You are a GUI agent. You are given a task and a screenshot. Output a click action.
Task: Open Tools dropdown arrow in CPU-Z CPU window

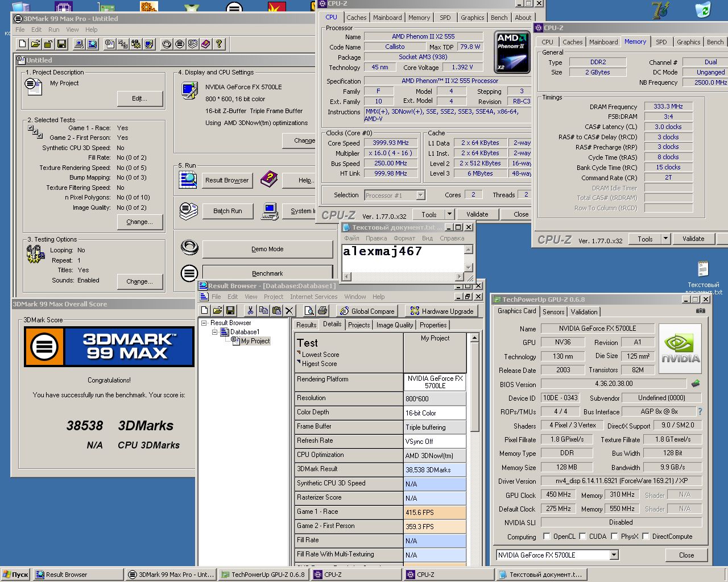coord(449,214)
